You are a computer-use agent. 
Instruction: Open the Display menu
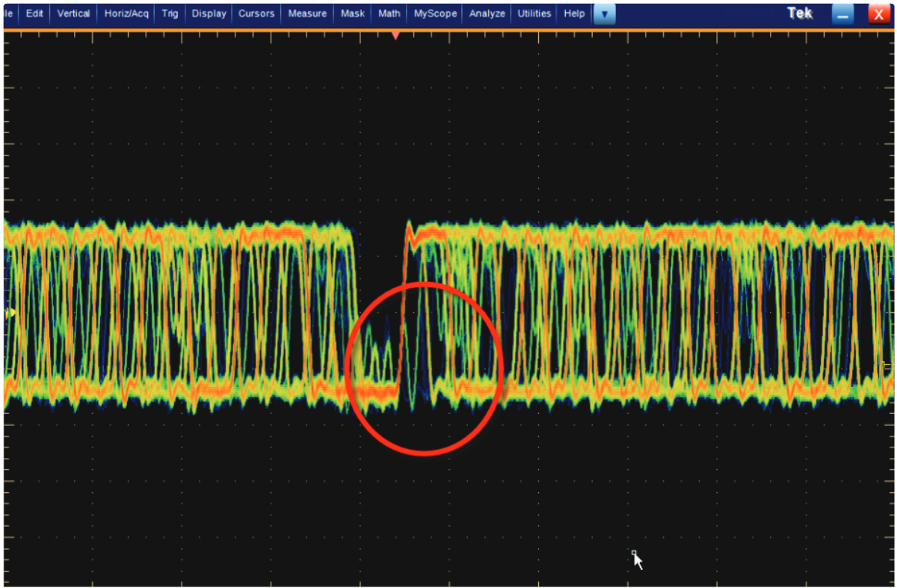[x=209, y=13]
